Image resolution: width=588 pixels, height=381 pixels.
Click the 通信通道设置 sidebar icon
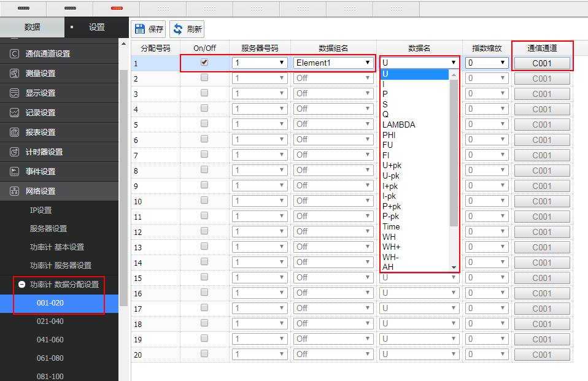[14, 53]
